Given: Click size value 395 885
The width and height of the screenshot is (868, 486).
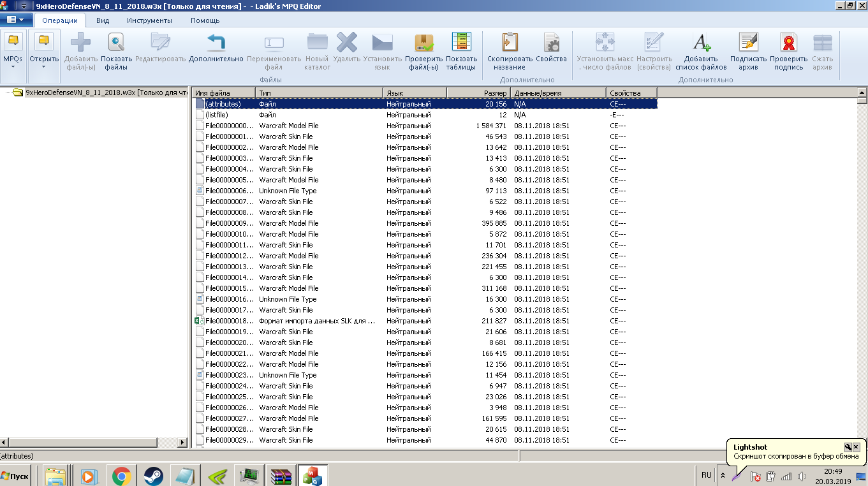Looking at the screenshot, I should click(494, 223).
